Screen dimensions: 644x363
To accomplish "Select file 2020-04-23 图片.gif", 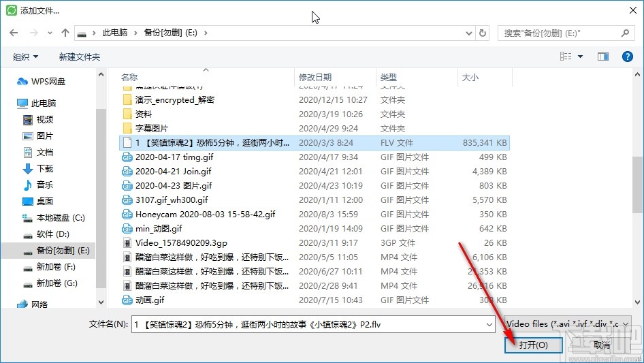I will 167,186.
